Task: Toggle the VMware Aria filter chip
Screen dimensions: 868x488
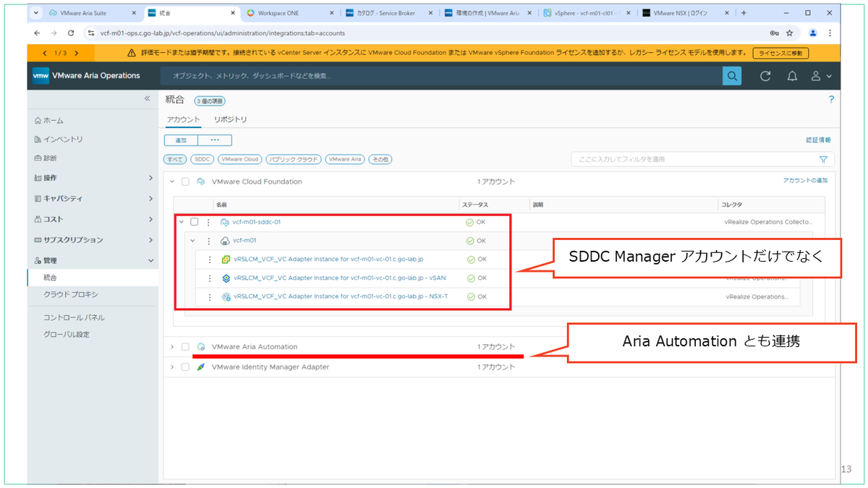Action: (345, 159)
